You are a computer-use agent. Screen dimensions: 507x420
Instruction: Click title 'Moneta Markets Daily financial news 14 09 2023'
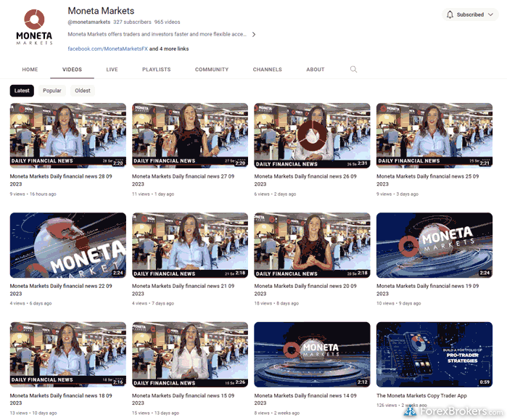[x=305, y=399]
